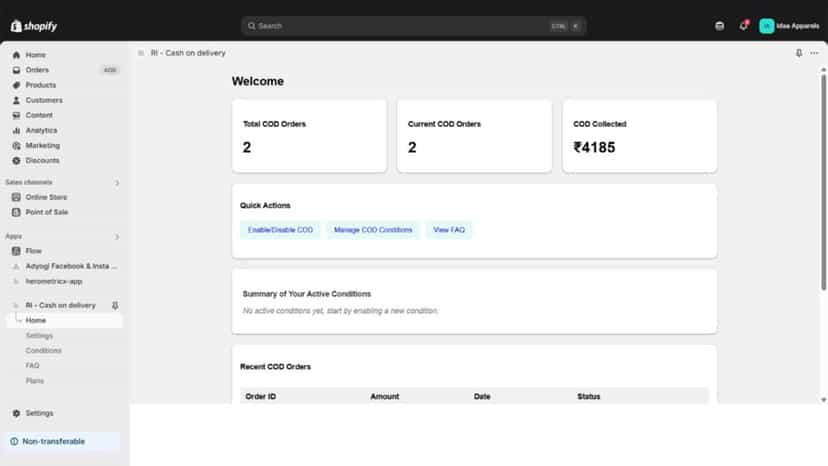Viewport: 828px width, 466px height.
Task: Open the FAQ subpage
Action: tap(32, 366)
